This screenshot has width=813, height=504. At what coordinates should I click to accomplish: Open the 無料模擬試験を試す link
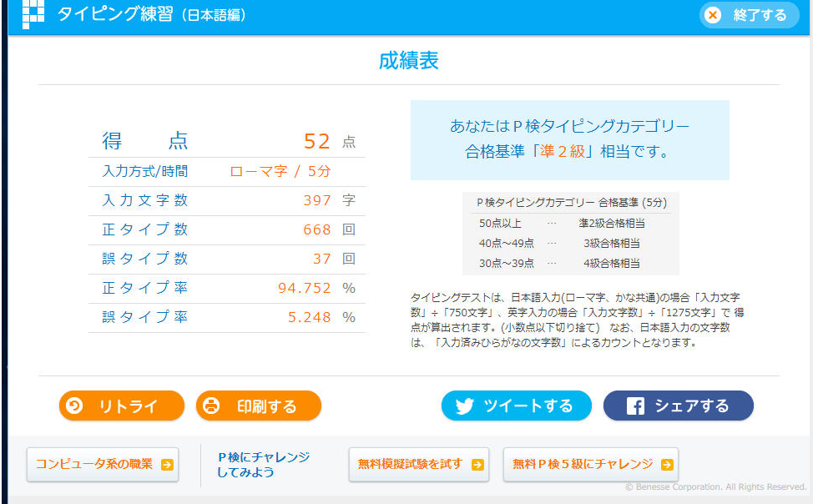click(419, 465)
